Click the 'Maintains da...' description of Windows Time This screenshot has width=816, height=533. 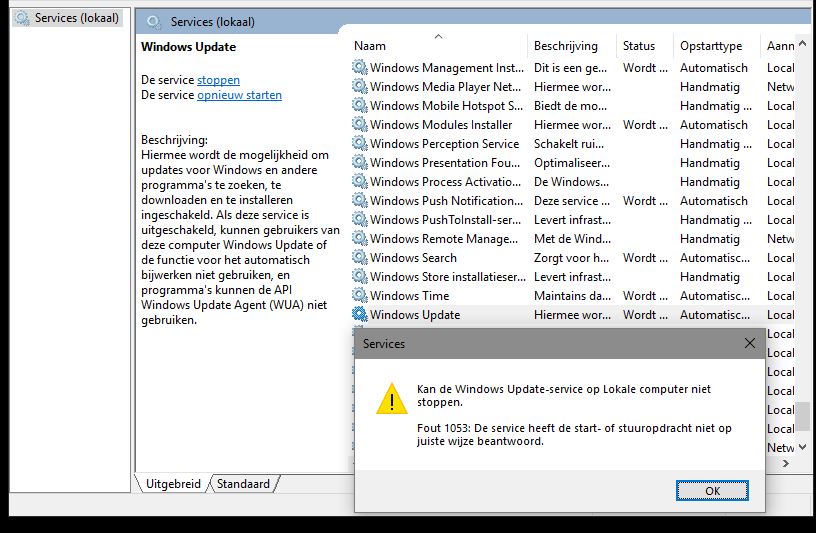tap(572, 296)
